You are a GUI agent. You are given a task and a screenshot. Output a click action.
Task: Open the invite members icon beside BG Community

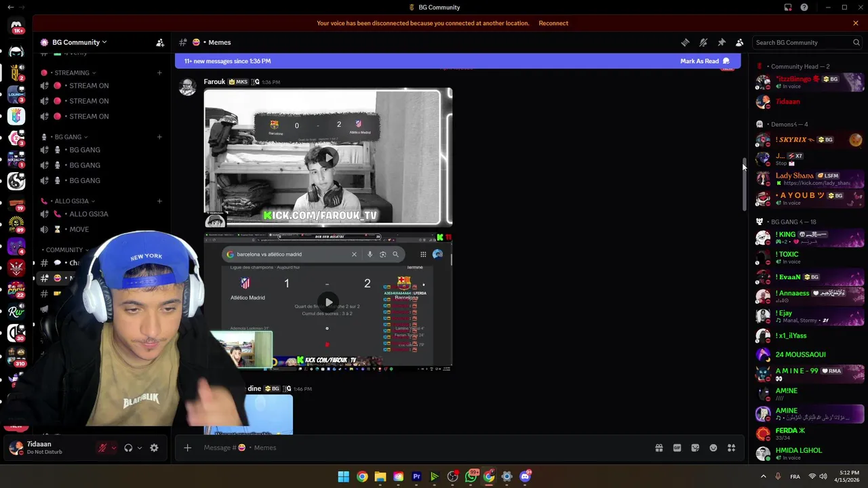[x=160, y=42]
